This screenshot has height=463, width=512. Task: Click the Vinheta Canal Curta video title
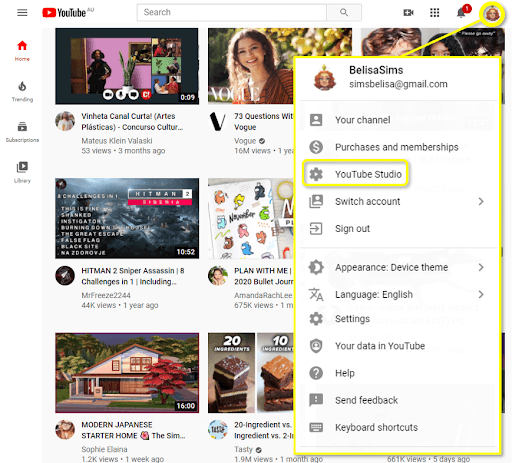132,121
